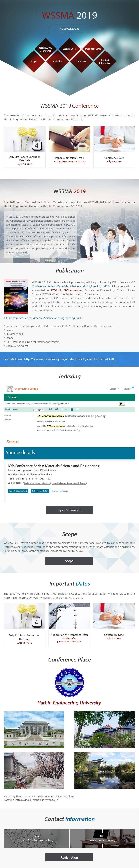
Task: Click the blue square icon in record toolbar
Action: (72, 409)
